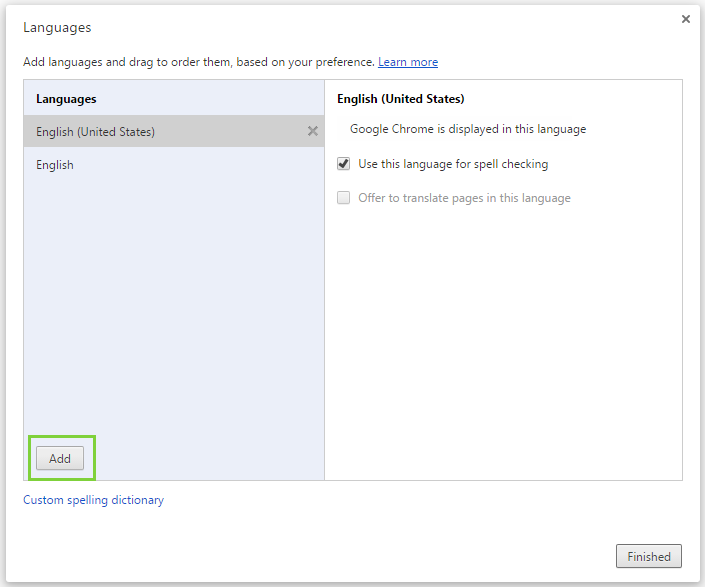Click the 'Google Chrome is displayed' message
Screen dimensions: 705x587
pos(468,129)
